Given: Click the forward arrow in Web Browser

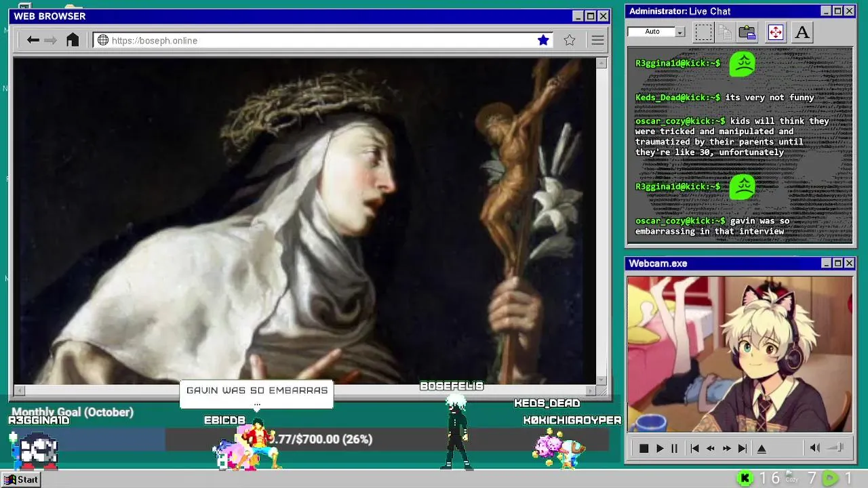Looking at the screenshot, I should point(51,40).
